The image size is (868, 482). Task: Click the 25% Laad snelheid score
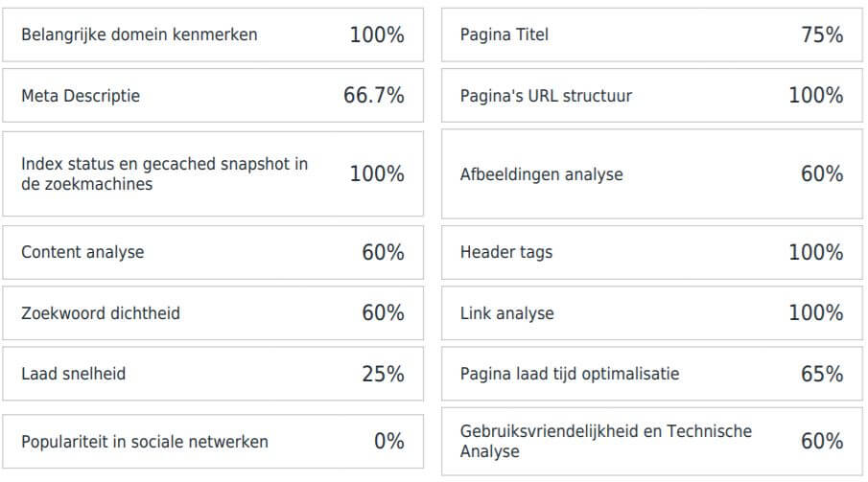(x=383, y=374)
